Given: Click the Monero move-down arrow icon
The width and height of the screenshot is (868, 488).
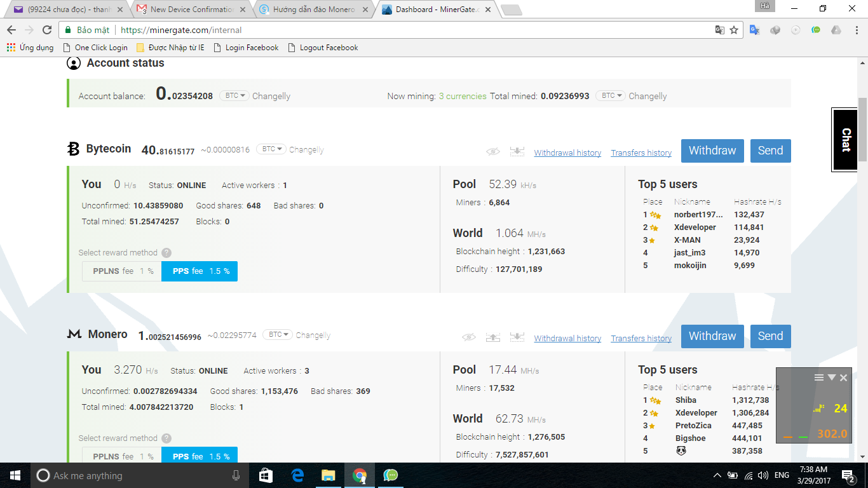Looking at the screenshot, I should click(517, 337).
